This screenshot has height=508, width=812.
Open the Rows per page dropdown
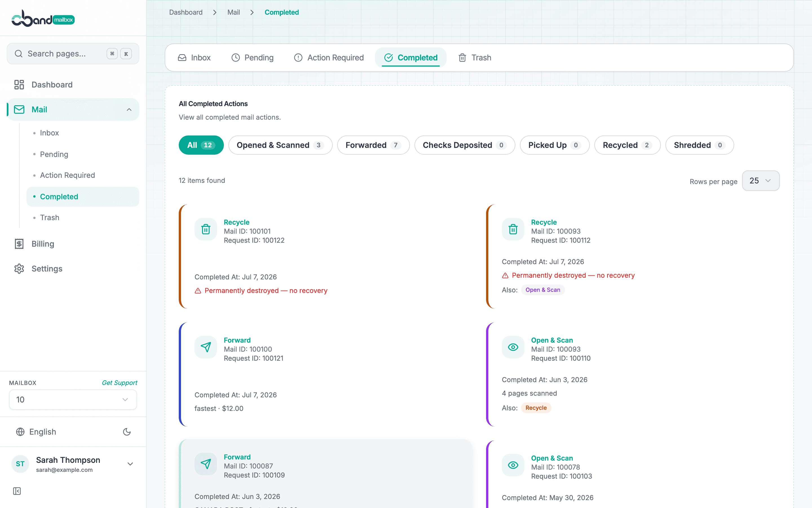pyautogui.click(x=761, y=181)
